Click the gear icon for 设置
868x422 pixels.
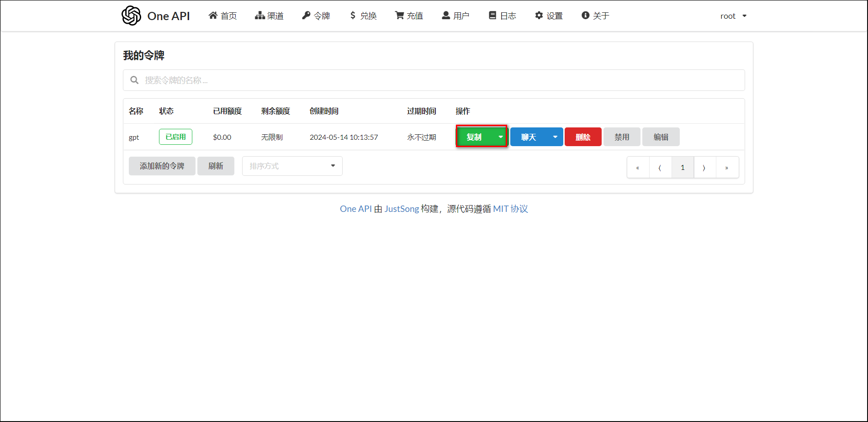click(x=539, y=16)
